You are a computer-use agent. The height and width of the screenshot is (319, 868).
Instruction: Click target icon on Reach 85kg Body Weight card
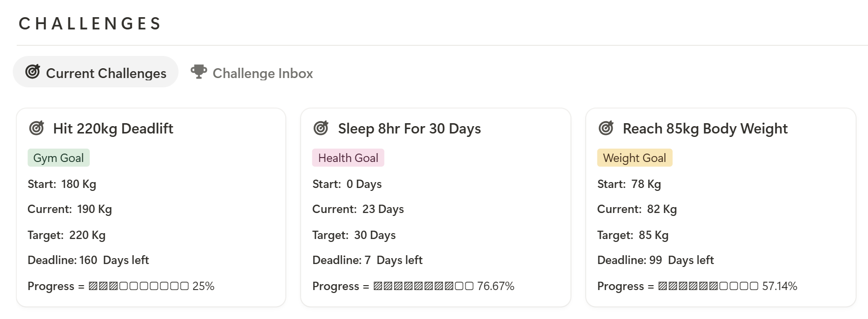(x=606, y=128)
